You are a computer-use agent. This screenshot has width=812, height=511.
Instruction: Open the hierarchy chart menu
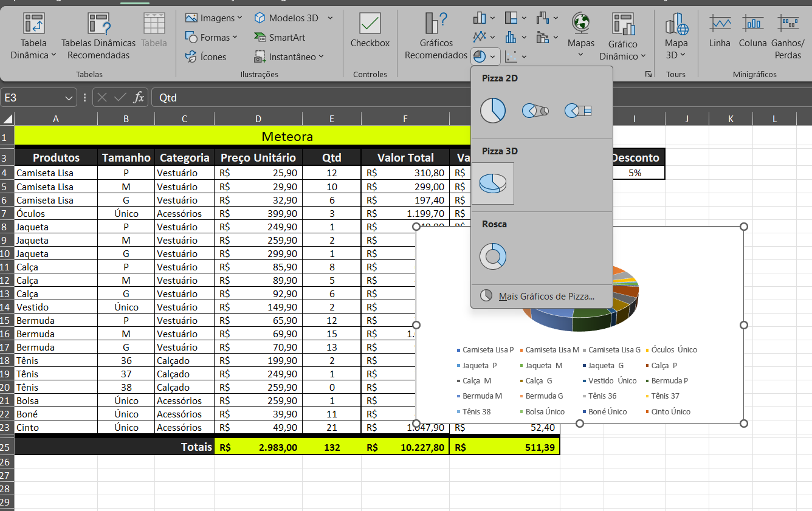click(515, 18)
